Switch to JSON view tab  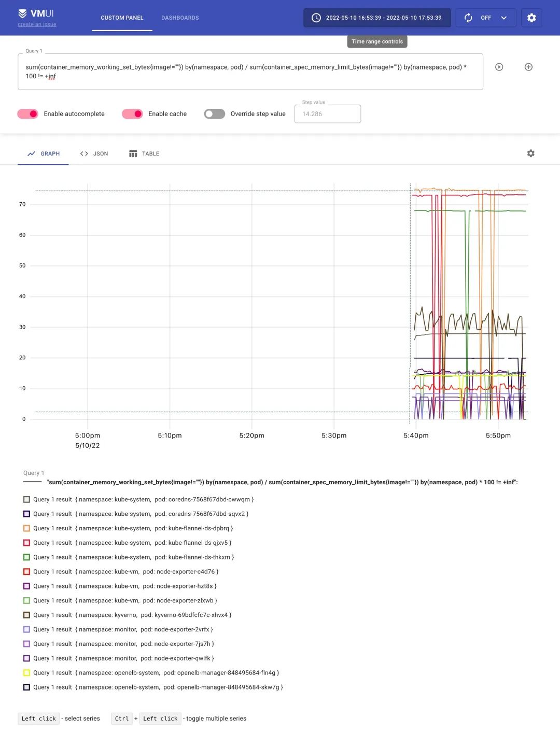coord(94,153)
